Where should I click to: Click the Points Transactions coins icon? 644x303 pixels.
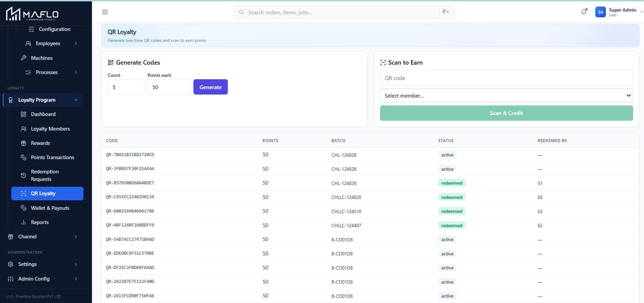(23, 157)
